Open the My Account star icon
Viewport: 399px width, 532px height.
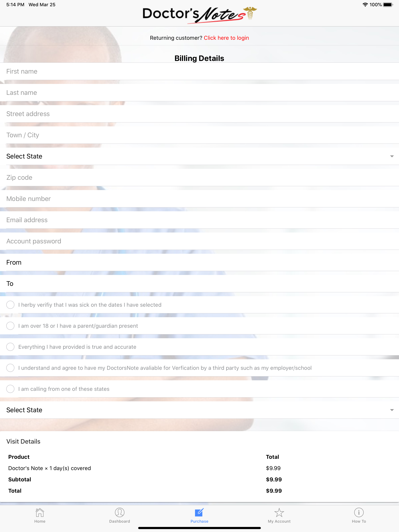[x=279, y=512]
